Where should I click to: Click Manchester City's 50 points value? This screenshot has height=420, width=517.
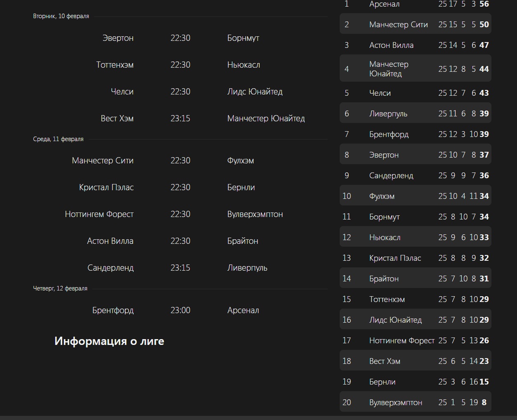coord(484,24)
